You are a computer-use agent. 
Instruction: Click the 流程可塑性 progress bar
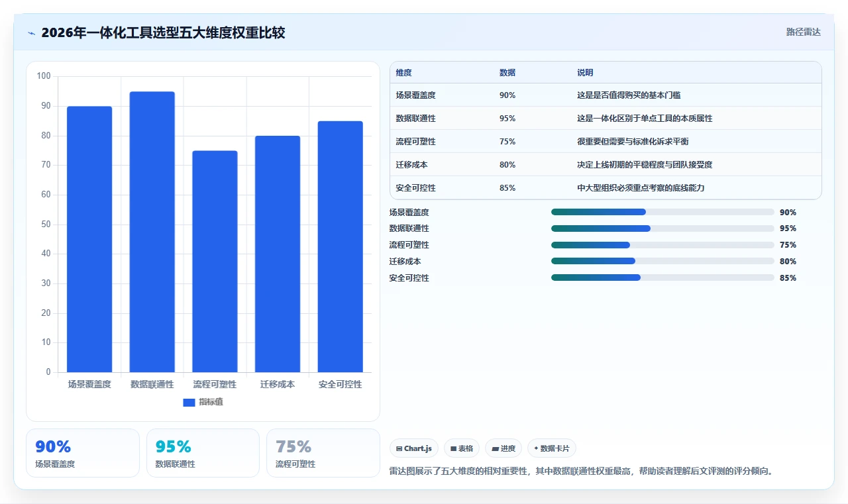(662, 245)
